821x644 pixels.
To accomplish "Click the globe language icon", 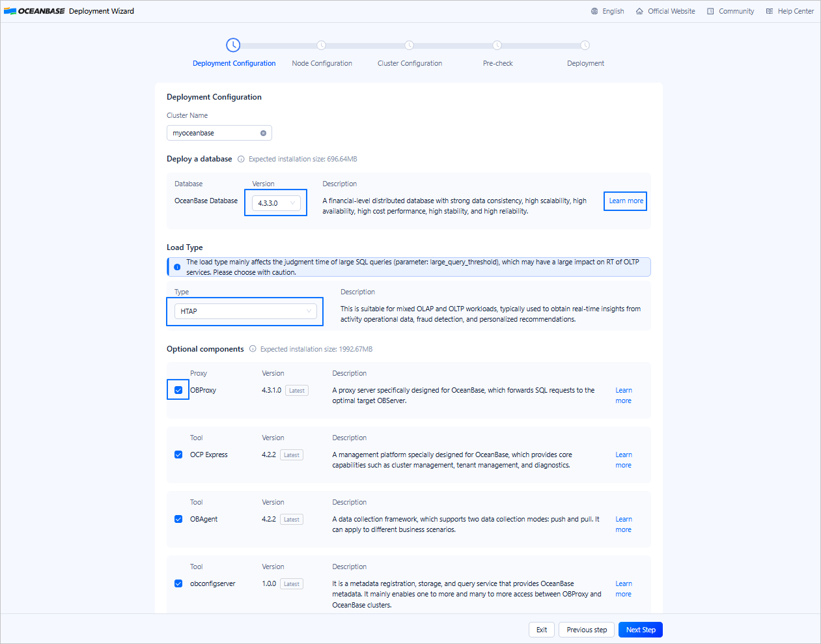I will tap(594, 11).
